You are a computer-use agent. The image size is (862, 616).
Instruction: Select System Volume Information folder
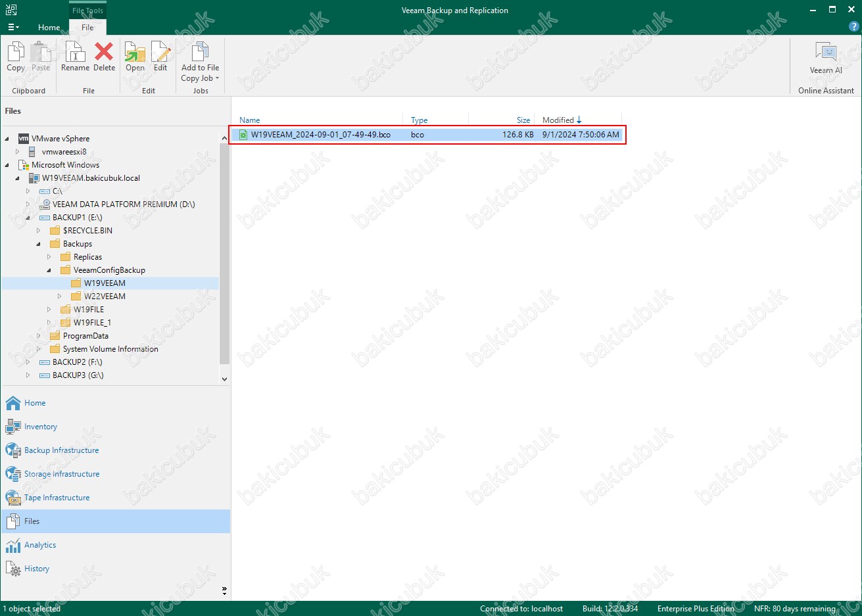[110, 349]
